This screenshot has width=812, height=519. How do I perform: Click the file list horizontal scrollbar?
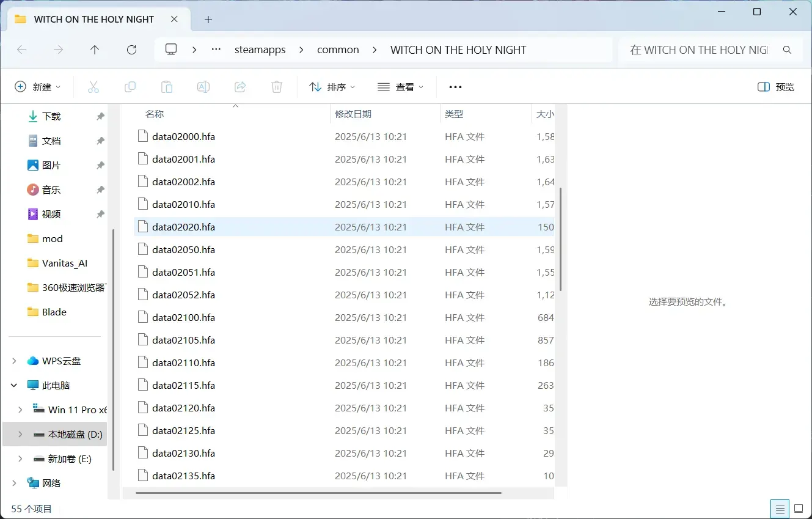[318, 493]
